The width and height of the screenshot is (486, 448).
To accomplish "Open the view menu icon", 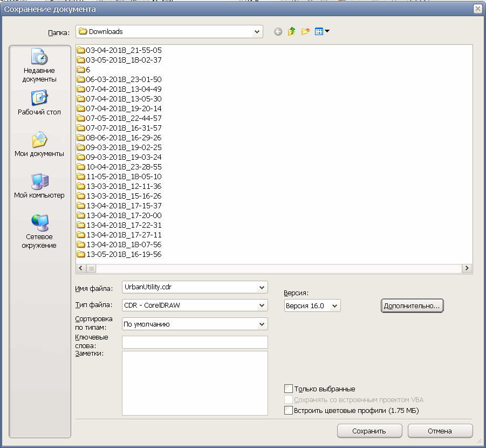I will pos(319,32).
